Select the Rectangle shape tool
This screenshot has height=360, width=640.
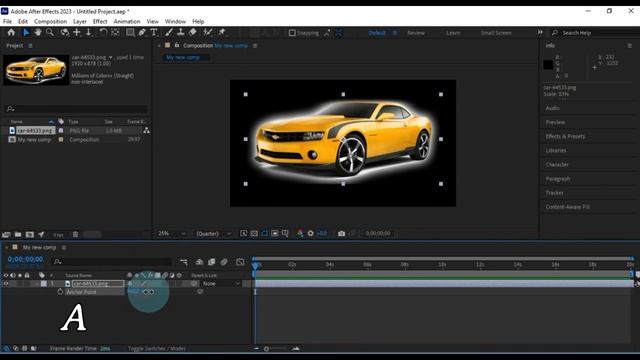click(130, 32)
